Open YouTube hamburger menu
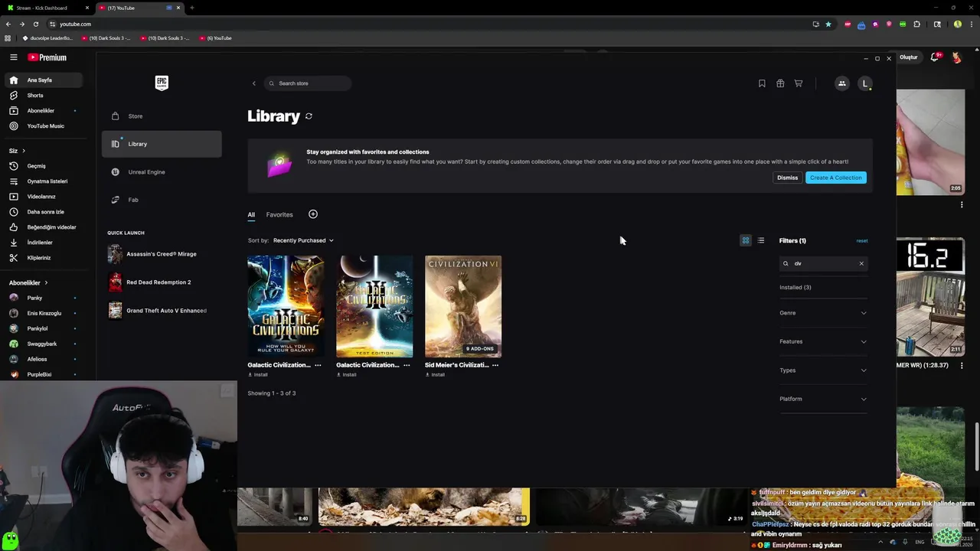Screen dimensions: 980x551 [x=13, y=57]
